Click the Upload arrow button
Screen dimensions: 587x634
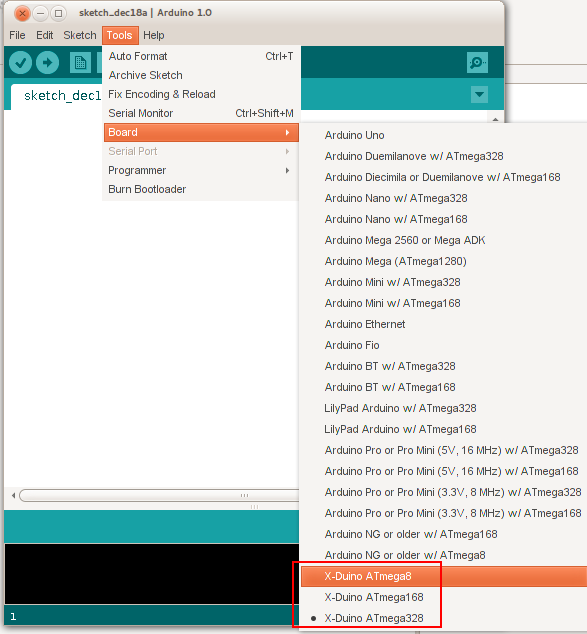point(47,63)
